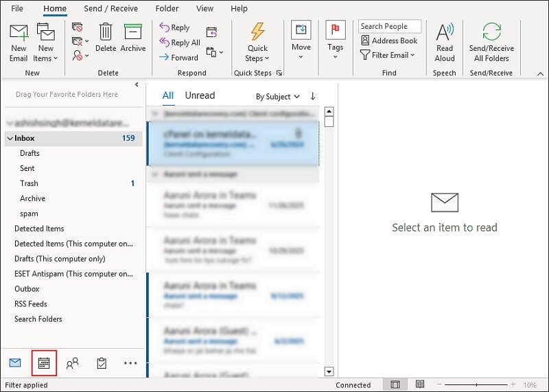
Task: Open the People contacts view icon
Action: point(72,364)
